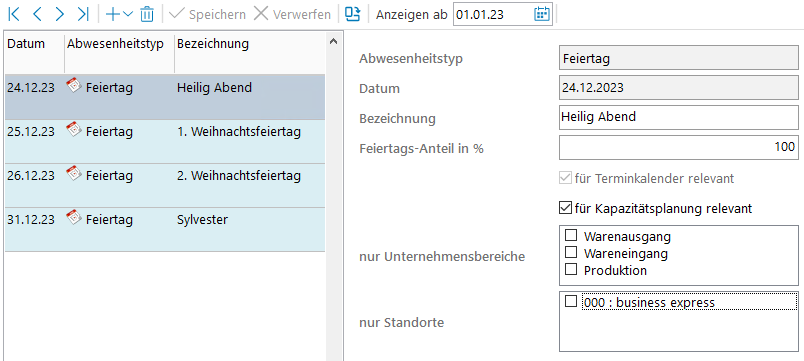Go to the next record arrow

(x=59, y=14)
